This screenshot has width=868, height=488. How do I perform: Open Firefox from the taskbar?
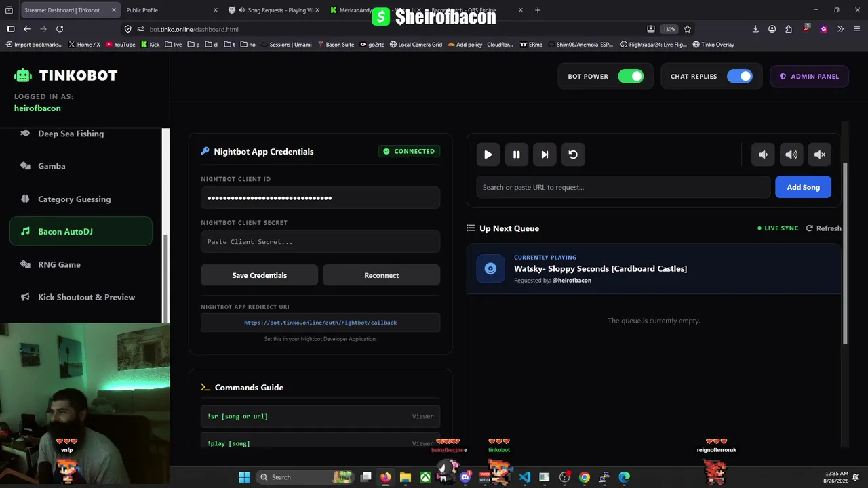[385, 477]
